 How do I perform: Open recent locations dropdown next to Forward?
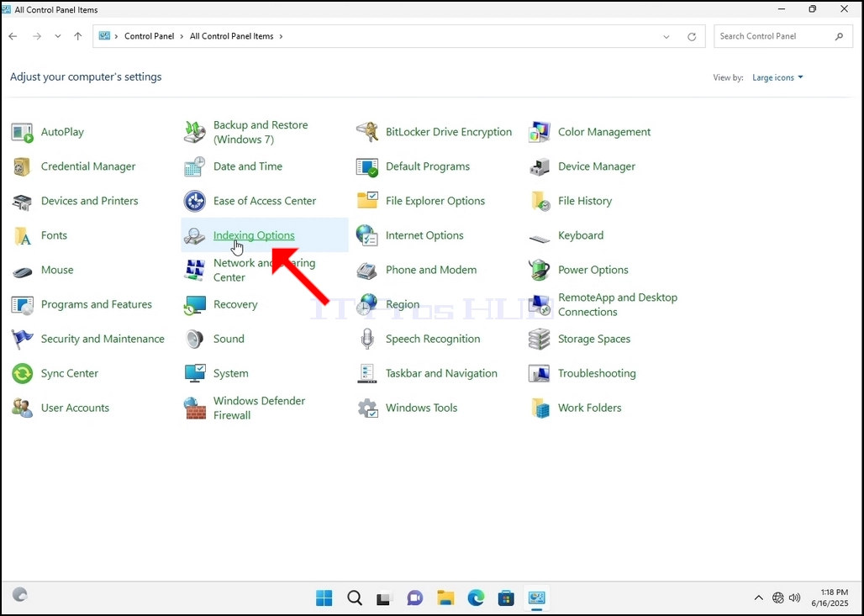58,36
